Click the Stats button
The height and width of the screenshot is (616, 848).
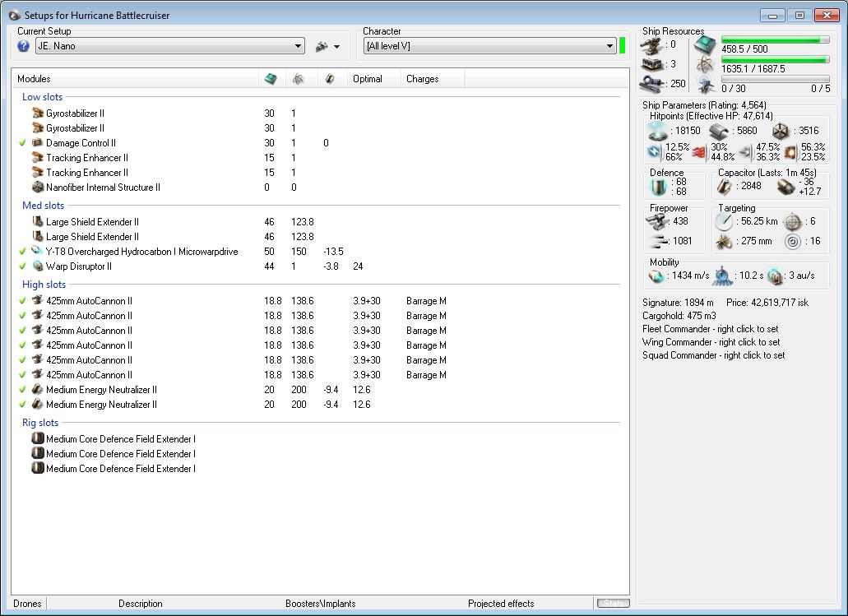(x=613, y=604)
